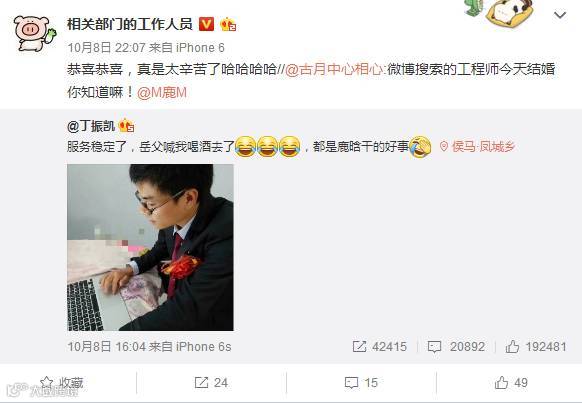This screenshot has height=403, width=582.
Task: Like this post showing 49 likes
Action: [511, 383]
